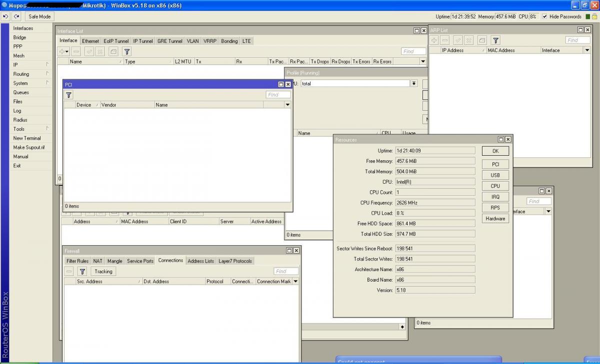Image resolution: width=600 pixels, height=364 pixels.
Task: Open the add-interface plus dropdown
Action: click(x=63, y=51)
